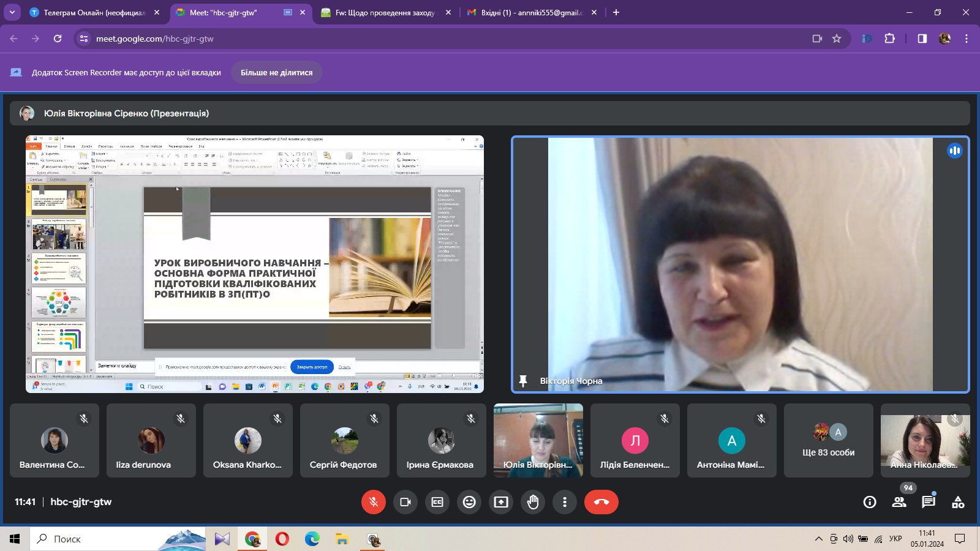Open Windows Start menu

pyautogui.click(x=15, y=539)
